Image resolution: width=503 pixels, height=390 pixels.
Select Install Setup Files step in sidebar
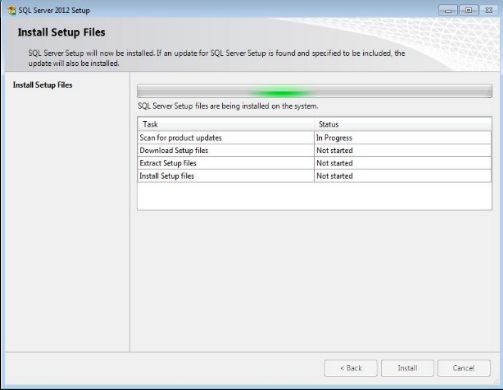point(43,85)
